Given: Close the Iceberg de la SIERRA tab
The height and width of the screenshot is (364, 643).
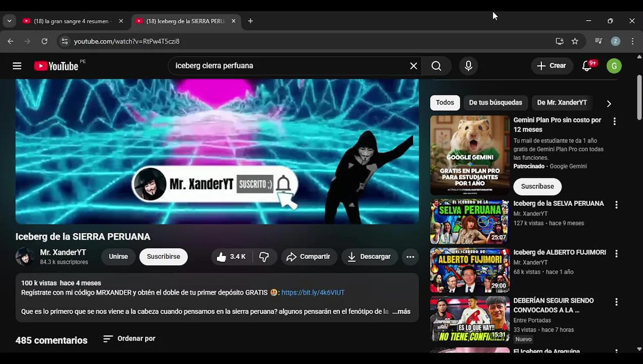Looking at the screenshot, I should click(234, 21).
